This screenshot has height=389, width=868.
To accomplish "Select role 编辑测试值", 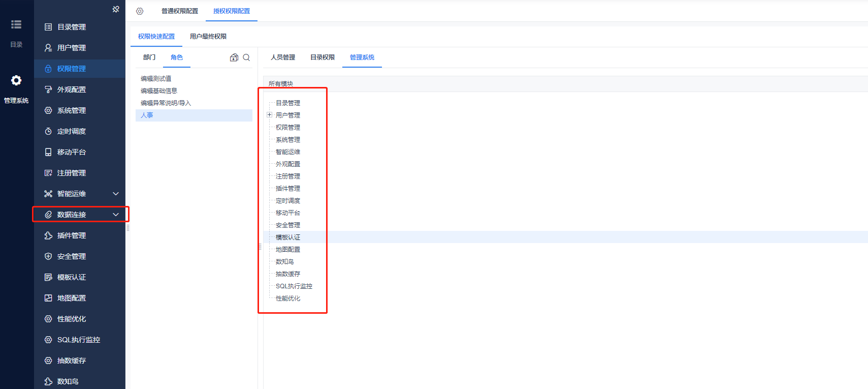I will click(x=156, y=79).
